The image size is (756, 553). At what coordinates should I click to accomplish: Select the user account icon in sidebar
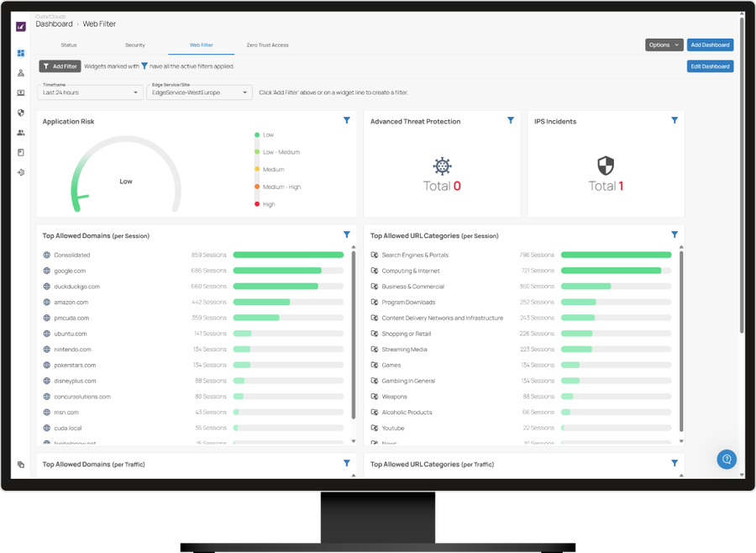[x=21, y=73]
